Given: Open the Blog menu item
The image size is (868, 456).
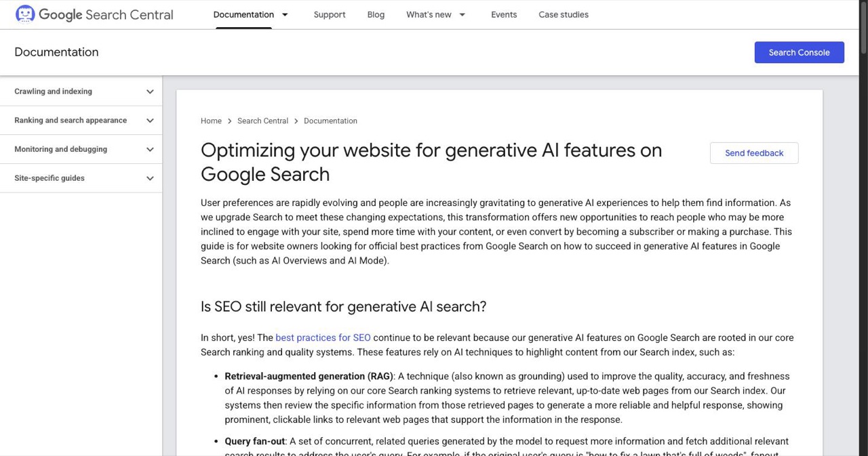Looking at the screenshot, I should tap(376, 14).
